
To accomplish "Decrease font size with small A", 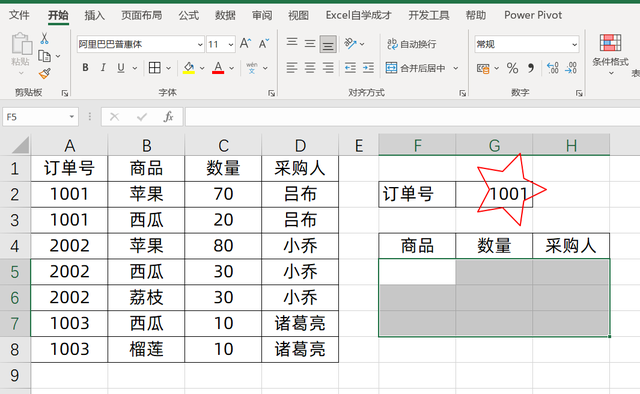I will pyautogui.click(x=264, y=44).
